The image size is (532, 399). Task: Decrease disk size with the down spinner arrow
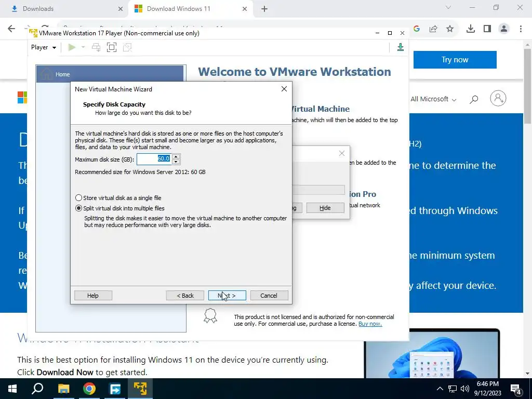176,162
